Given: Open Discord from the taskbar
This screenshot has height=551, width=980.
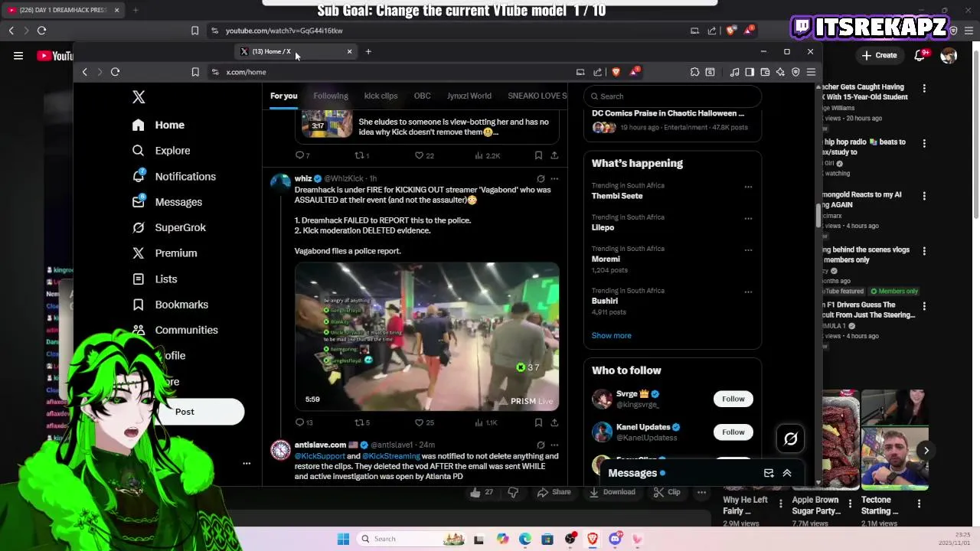Looking at the screenshot, I should click(615, 539).
